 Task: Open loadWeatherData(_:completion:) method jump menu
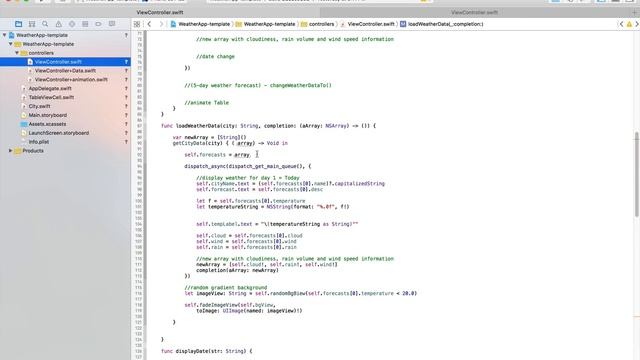(x=442, y=24)
